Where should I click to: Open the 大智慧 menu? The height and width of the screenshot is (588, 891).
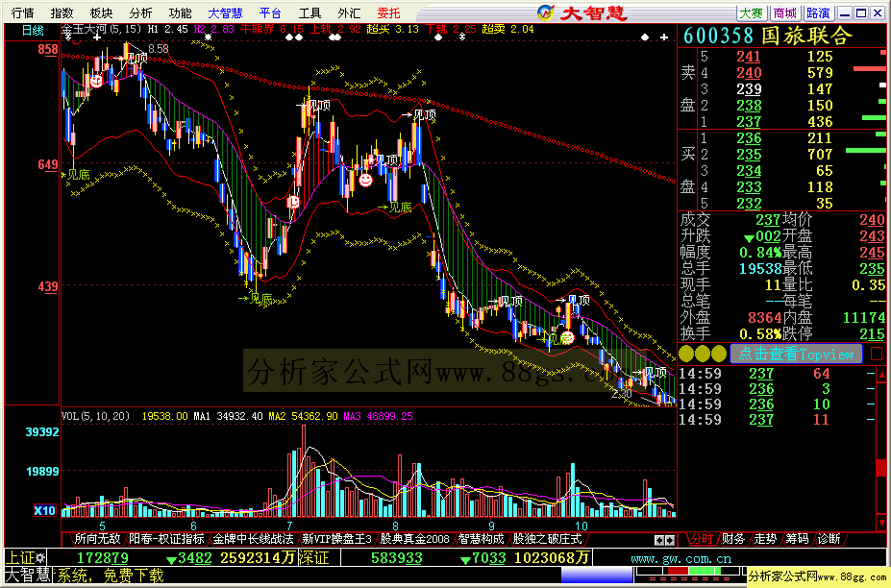225,12
